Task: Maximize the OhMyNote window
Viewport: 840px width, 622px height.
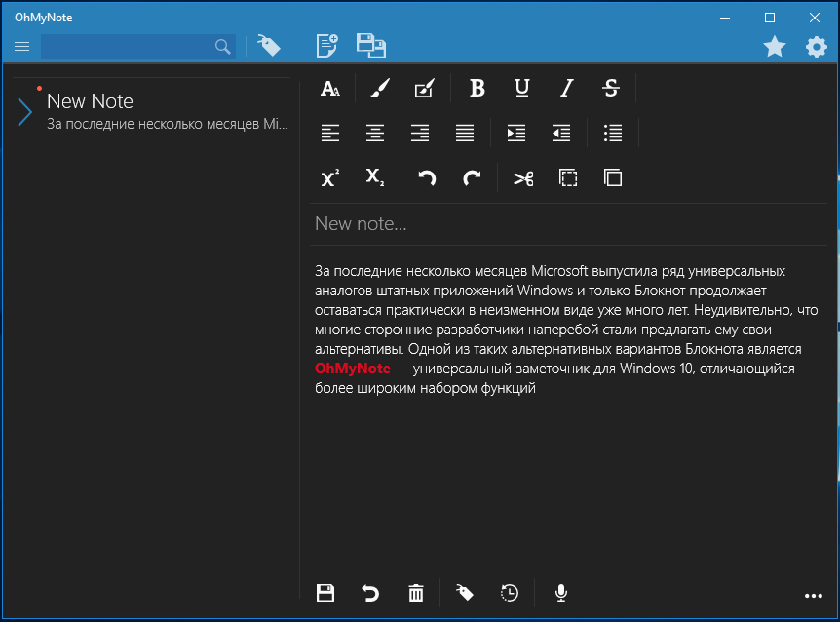Action: (x=770, y=18)
